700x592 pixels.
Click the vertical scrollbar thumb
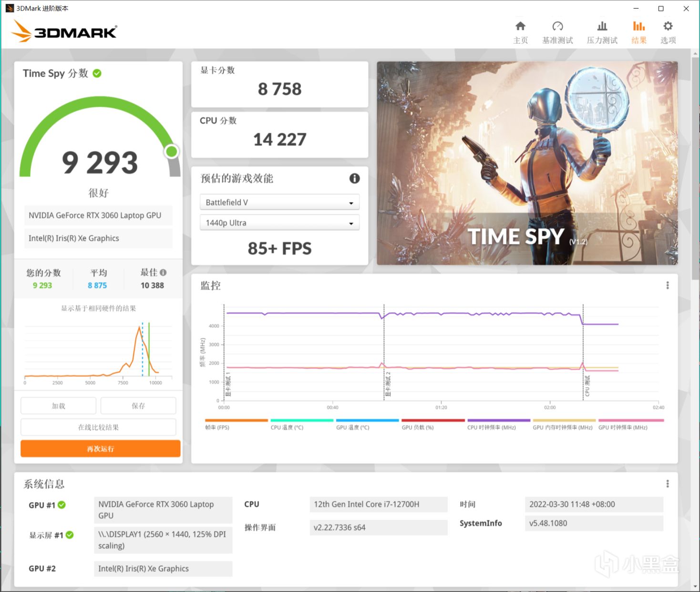tap(695, 169)
